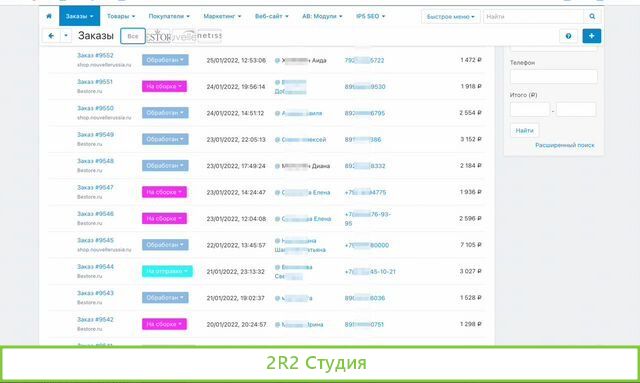Change status of order #9546
Screen dimensions: 640x383
tap(164, 218)
